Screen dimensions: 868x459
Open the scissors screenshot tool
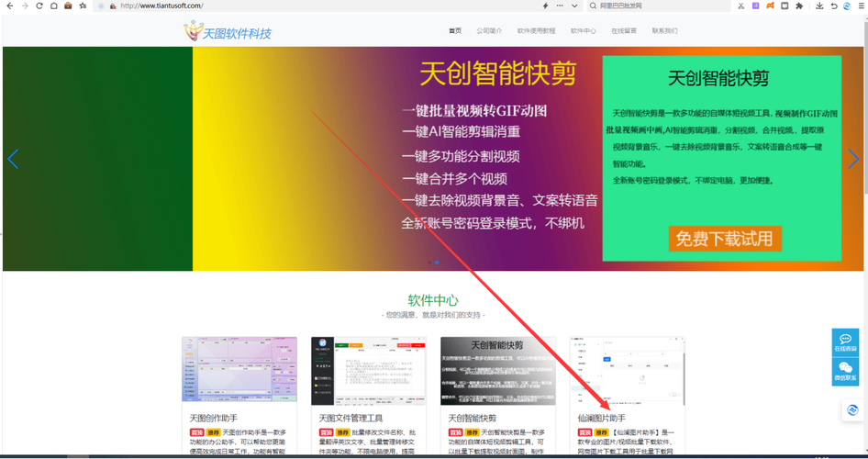tap(741, 6)
